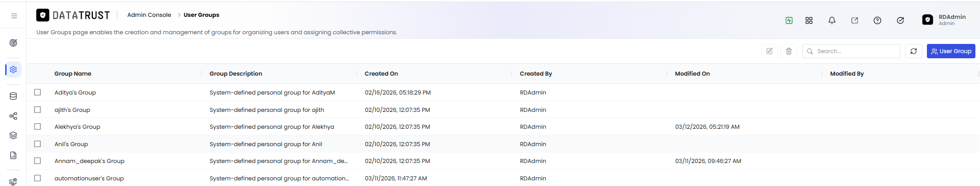980x186 pixels.
Task: Tick the checkbox for Annam_deepak's Group
Action: 37,161
